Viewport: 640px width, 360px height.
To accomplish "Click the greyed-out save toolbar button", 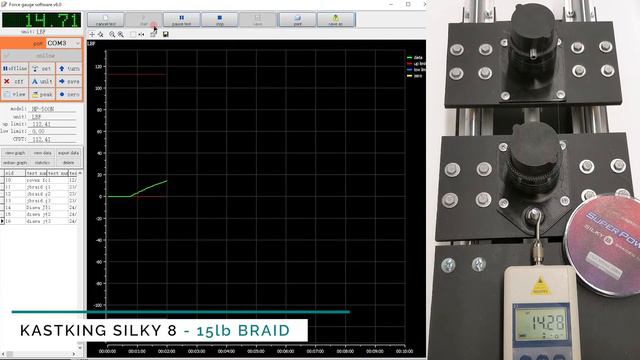I will pyautogui.click(x=258, y=20).
